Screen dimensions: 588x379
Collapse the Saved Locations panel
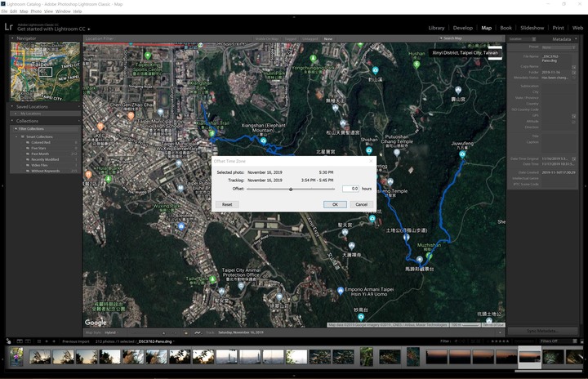tap(12, 106)
